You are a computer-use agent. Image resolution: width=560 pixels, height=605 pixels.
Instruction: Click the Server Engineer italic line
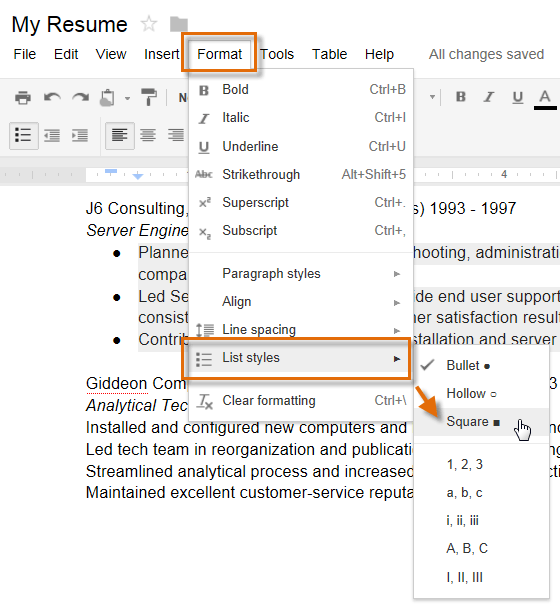[137, 230]
